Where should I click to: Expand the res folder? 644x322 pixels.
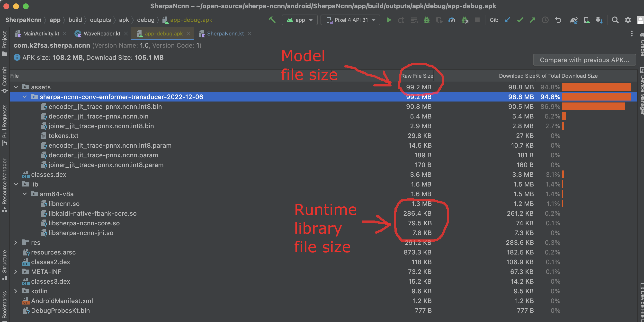point(16,243)
